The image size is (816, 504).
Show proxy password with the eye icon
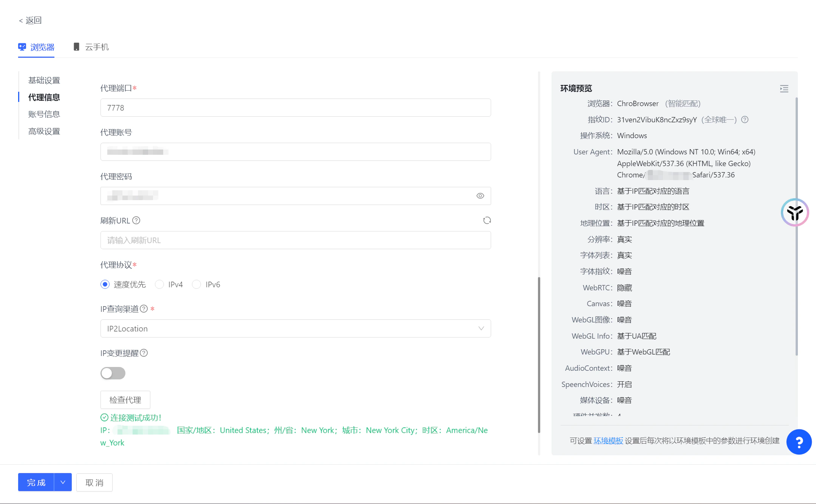tap(480, 196)
